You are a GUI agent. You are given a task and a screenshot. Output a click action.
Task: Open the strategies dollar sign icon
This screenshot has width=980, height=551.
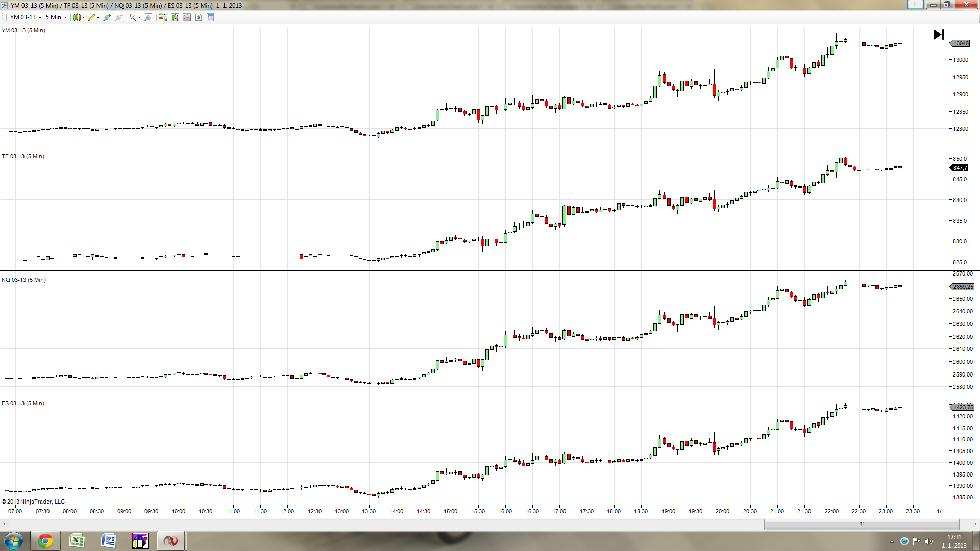coord(199,17)
